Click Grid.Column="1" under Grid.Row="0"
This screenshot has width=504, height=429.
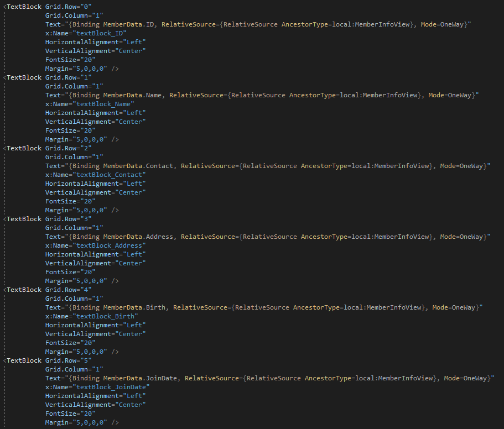pos(74,15)
